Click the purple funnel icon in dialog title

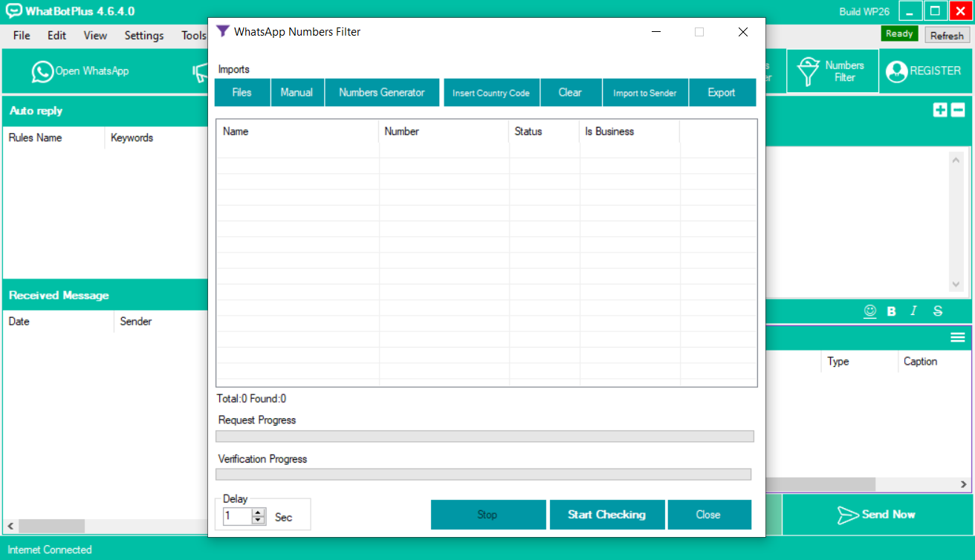coord(222,31)
